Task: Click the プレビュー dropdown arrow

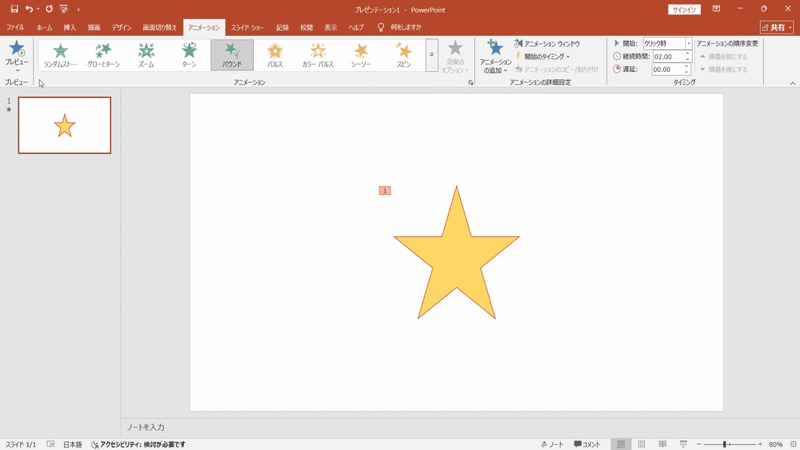Action: coord(17,70)
